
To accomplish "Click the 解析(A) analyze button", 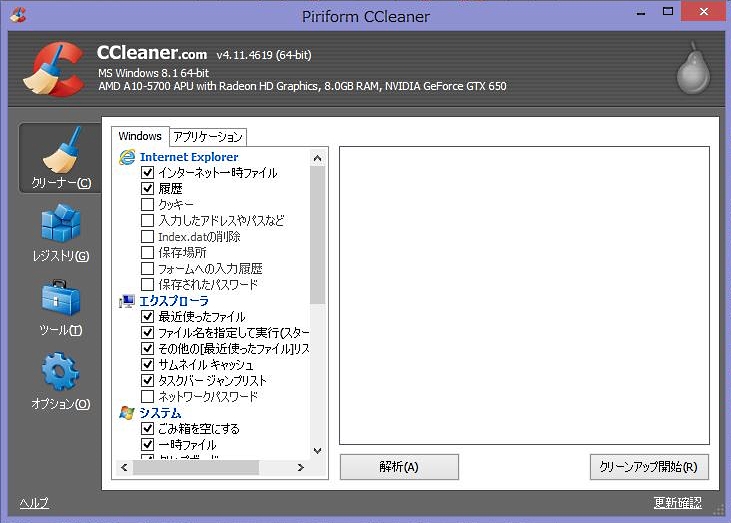I will coord(399,467).
